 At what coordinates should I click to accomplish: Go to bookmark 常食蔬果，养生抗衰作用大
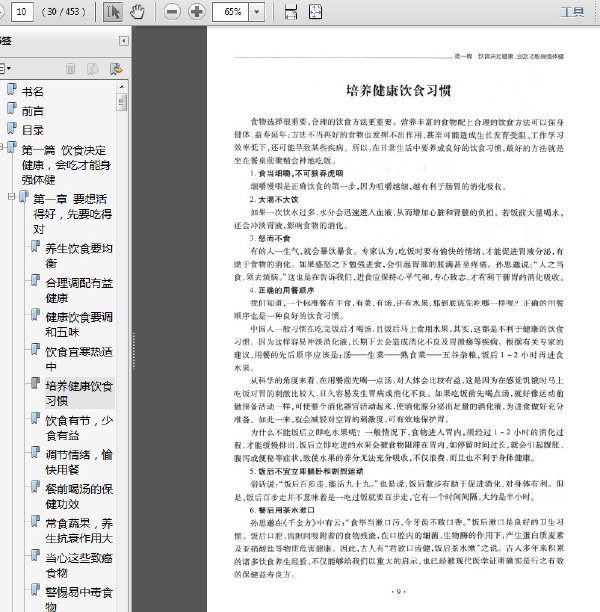click(79, 531)
